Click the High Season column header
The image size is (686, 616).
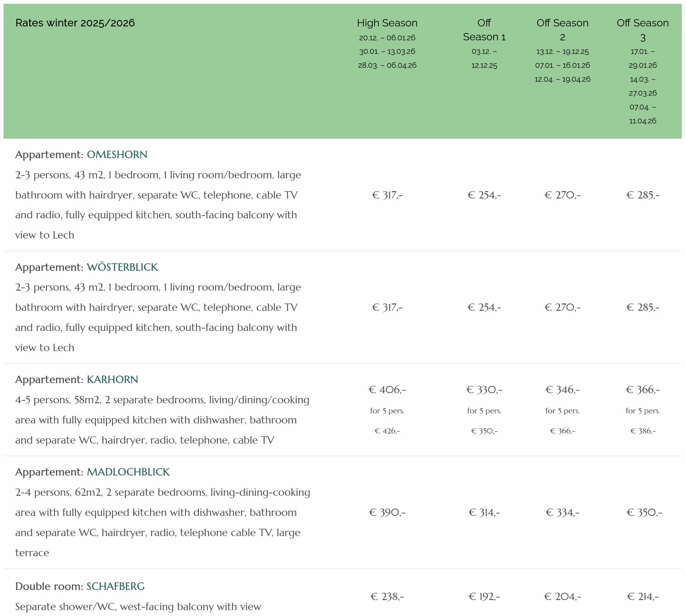tap(387, 23)
